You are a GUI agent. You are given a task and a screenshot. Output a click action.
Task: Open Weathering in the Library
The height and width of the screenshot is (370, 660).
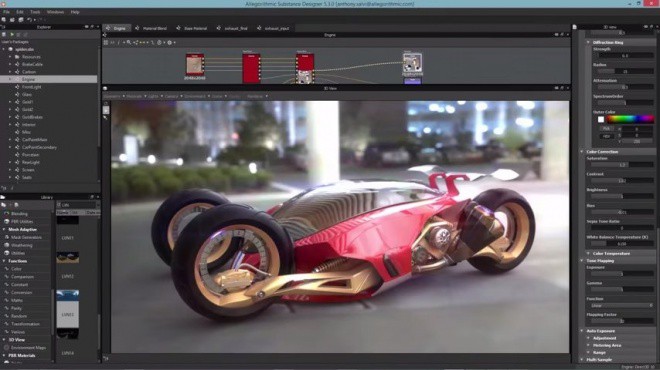(21, 245)
